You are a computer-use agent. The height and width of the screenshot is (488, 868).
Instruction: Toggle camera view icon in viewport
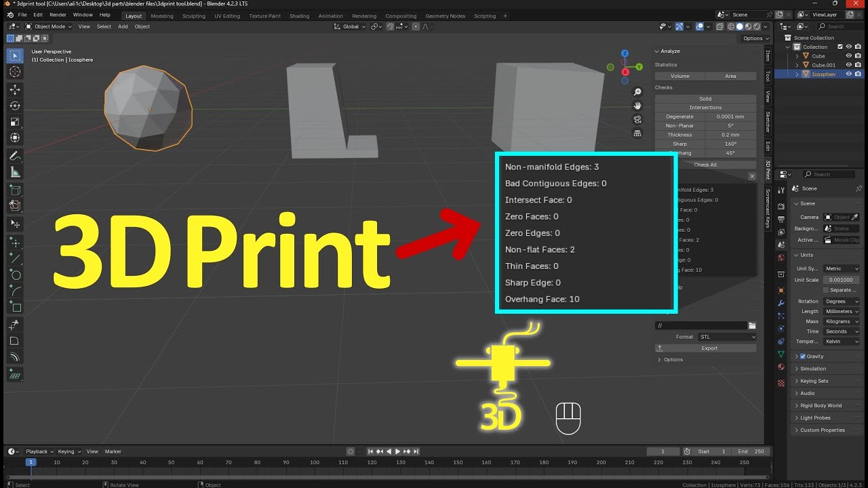coord(637,119)
